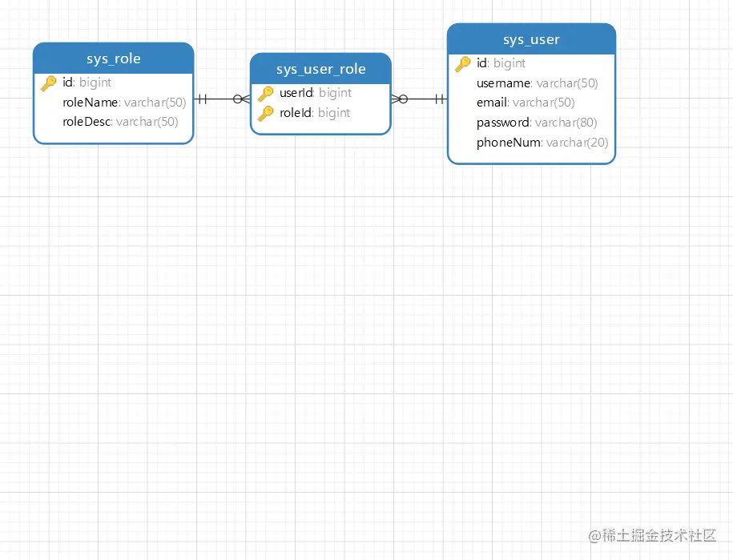Click the key icon beside sys_role id

coord(49,83)
